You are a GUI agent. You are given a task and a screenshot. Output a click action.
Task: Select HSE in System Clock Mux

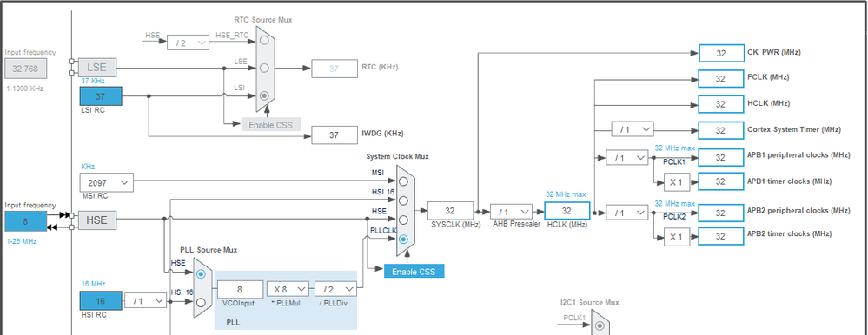coord(403,220)
